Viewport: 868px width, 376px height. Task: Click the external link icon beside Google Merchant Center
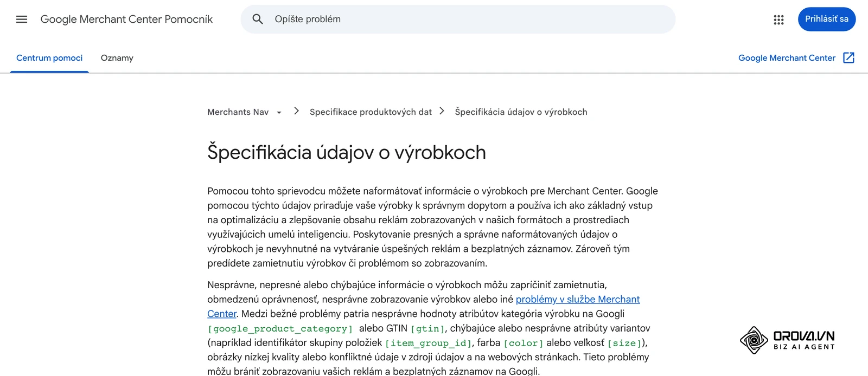(848, 58)
